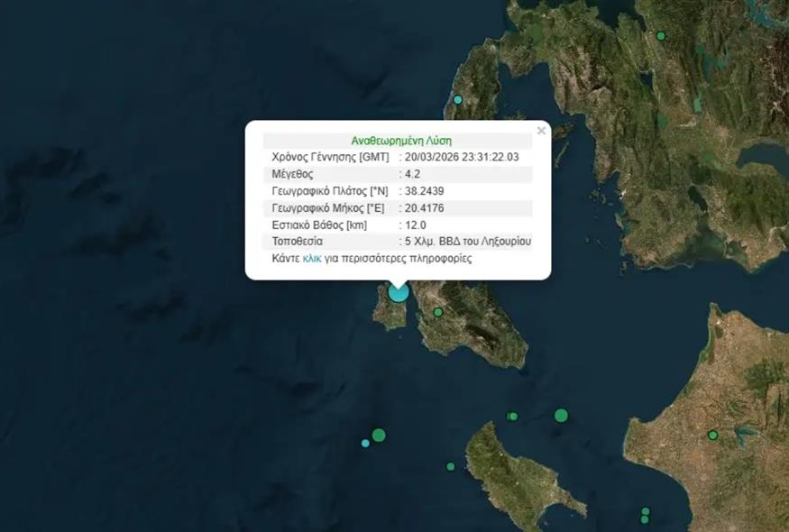Dismiss the earthquake info popup

click(541, 130)
